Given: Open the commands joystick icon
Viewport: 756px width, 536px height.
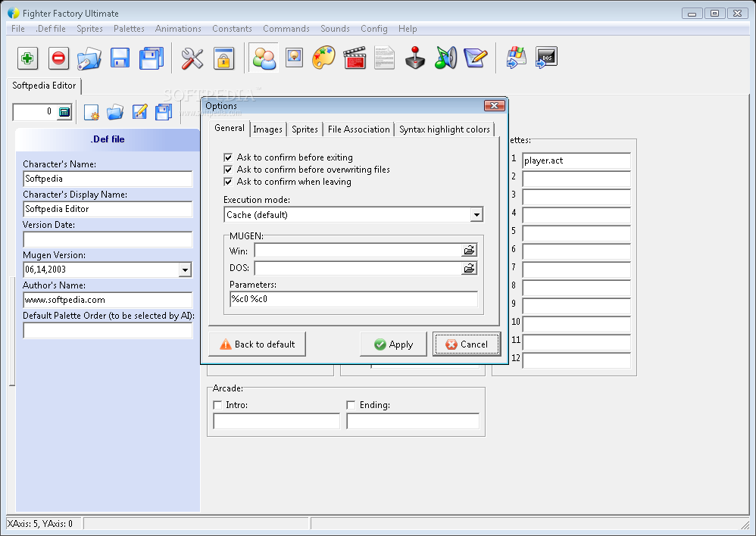Looking at the screenshot, I should 414,58.
